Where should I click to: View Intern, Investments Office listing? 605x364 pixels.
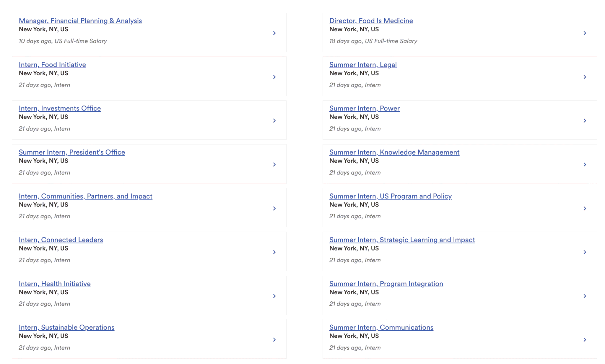pyautogui.click(x=60, y=108)
